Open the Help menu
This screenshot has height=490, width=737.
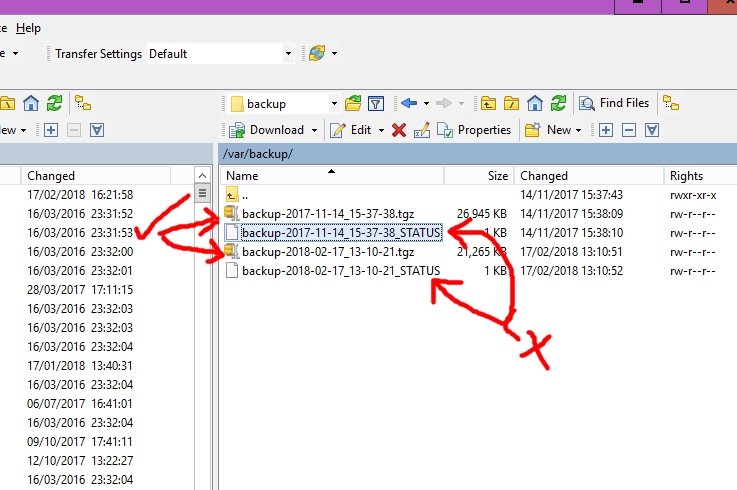click(x=29, y=28)
